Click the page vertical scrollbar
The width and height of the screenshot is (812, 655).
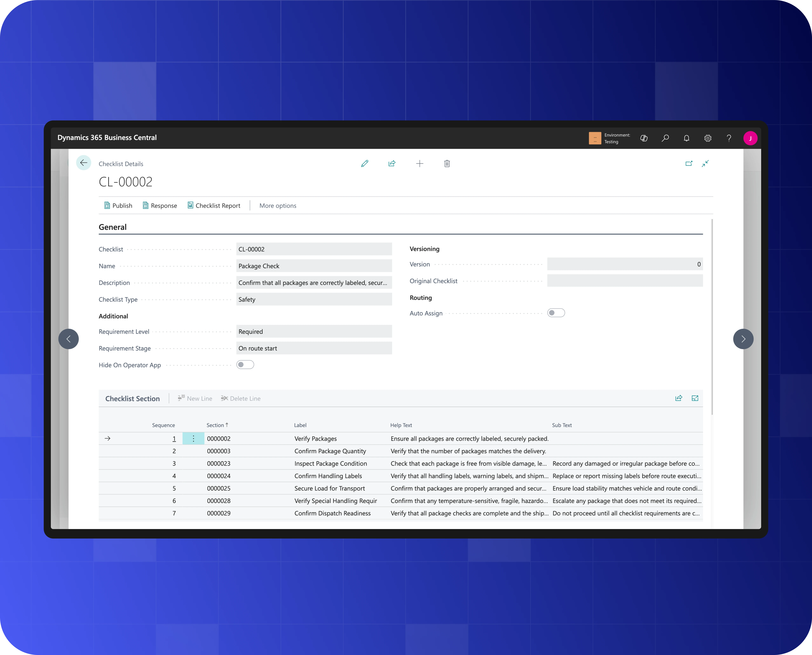point(712,317)
